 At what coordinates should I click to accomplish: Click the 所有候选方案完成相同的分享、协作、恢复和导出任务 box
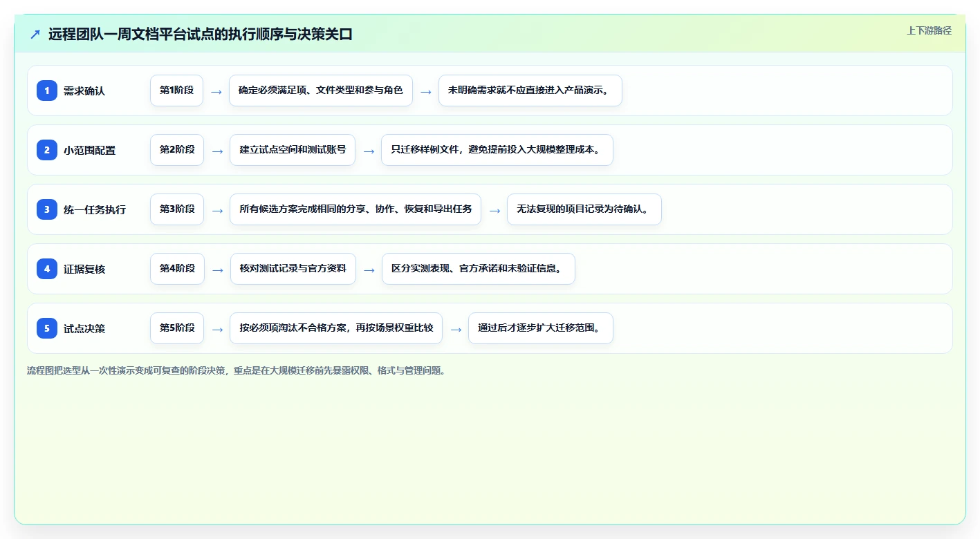pos(355,209)
